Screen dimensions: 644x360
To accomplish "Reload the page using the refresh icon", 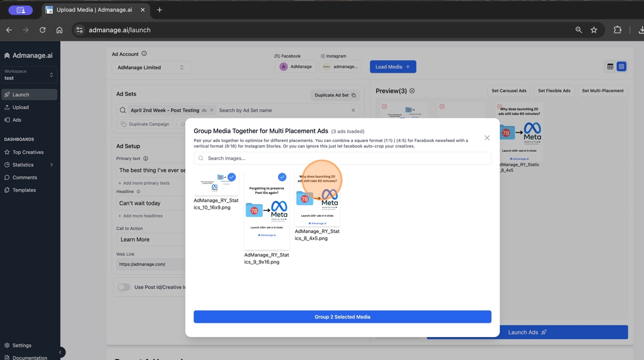I will tap(43, 30).
